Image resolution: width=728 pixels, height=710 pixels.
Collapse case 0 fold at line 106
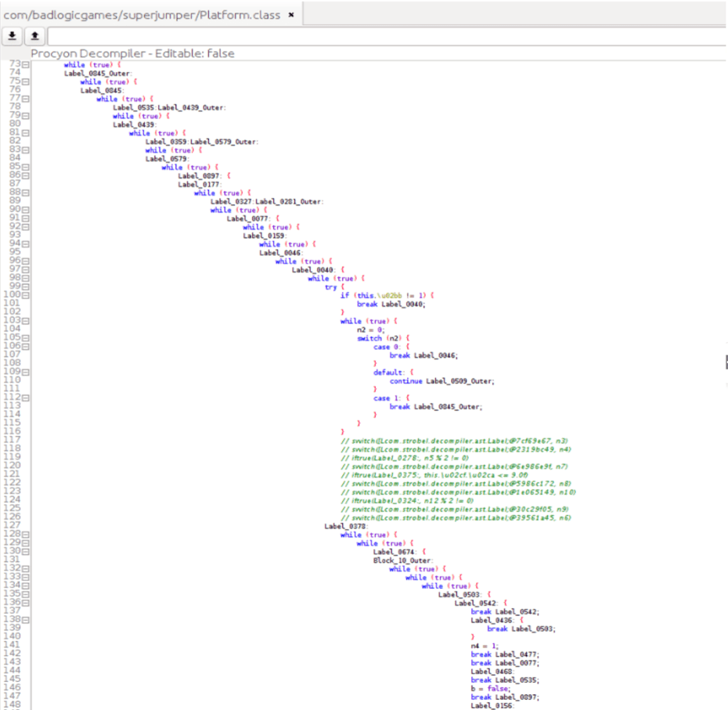(x=26, y=346)
